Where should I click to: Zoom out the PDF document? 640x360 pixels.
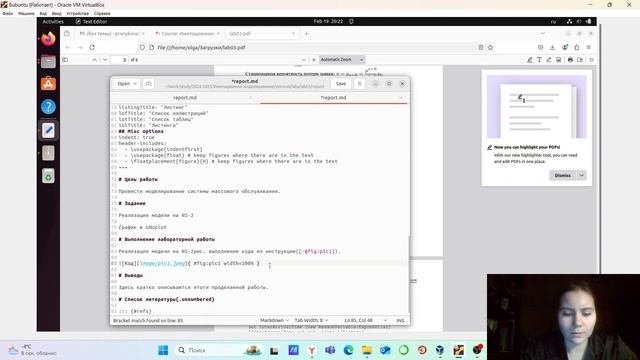(303, 60)
